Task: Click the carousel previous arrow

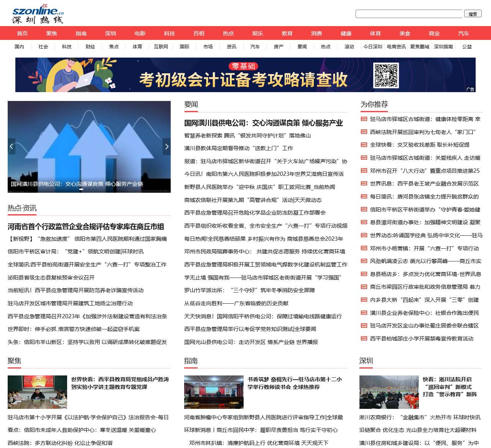Action: click(x=12, y=146)
